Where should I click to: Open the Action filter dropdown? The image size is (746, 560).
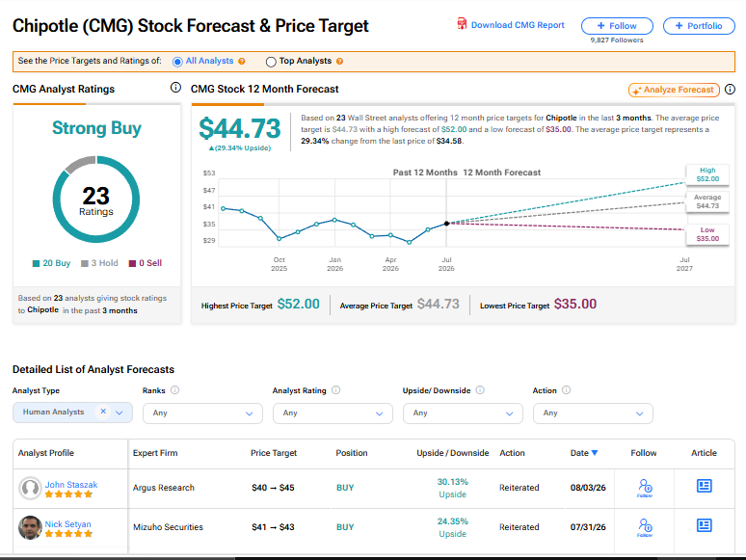tap(593, 413)
